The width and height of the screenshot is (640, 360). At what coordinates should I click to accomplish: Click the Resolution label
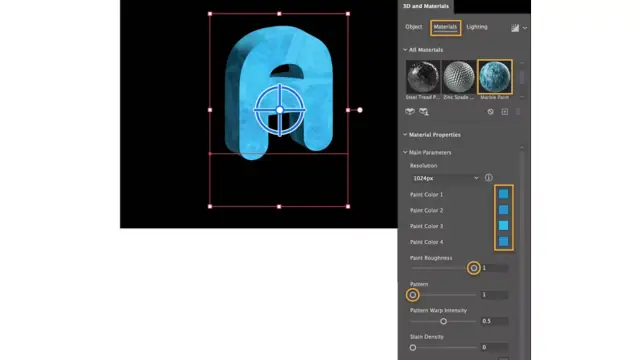pyautogui.click(x=423, y=166)
